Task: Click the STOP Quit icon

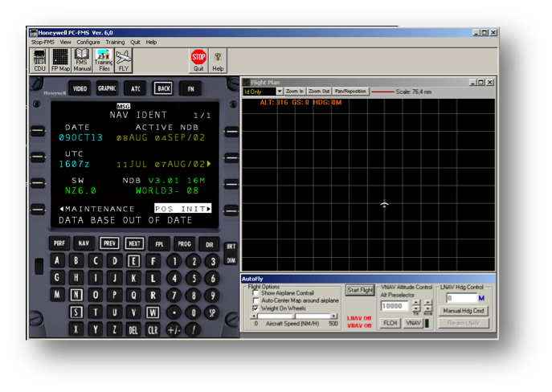Action: point(198,60)
